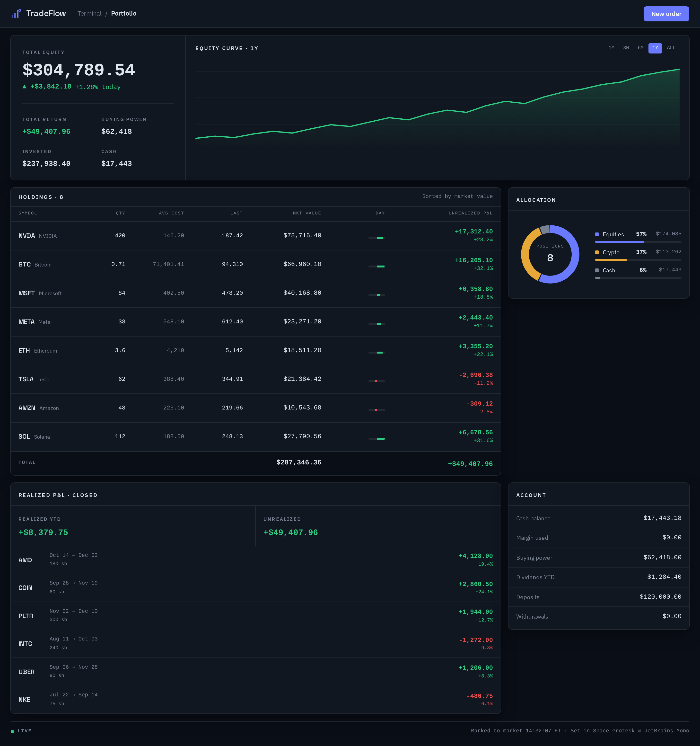Select the 6M chart range
700x746 pixels.
[x=641, y=48]
